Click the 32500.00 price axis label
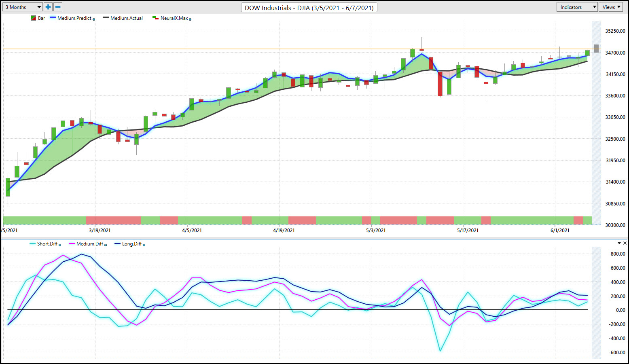The height and width of the screenshot is (364, 629). pos(615,139)
